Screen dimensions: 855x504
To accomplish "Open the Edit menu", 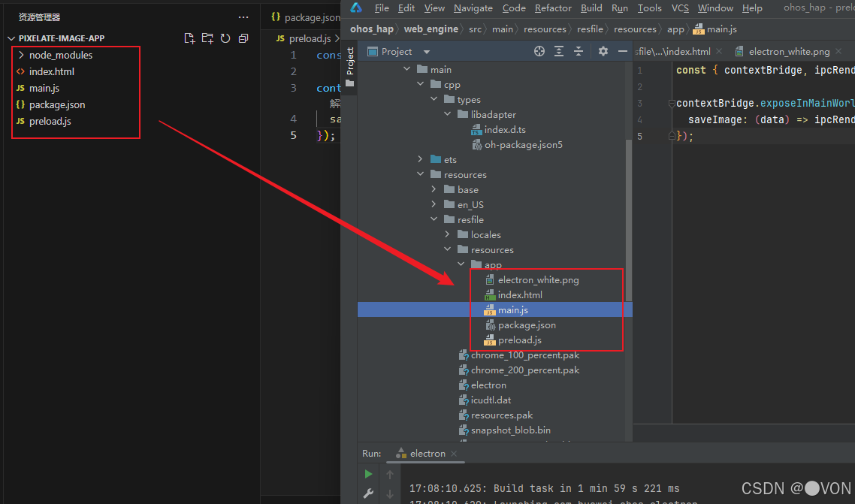I will 406,8.
